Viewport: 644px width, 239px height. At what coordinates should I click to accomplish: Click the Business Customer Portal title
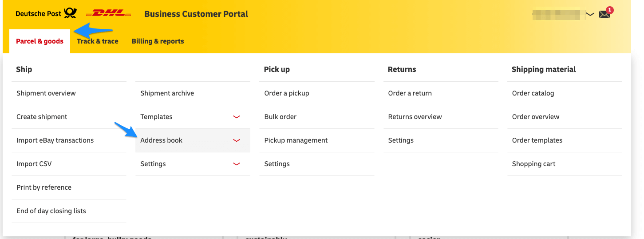(196, 14)
